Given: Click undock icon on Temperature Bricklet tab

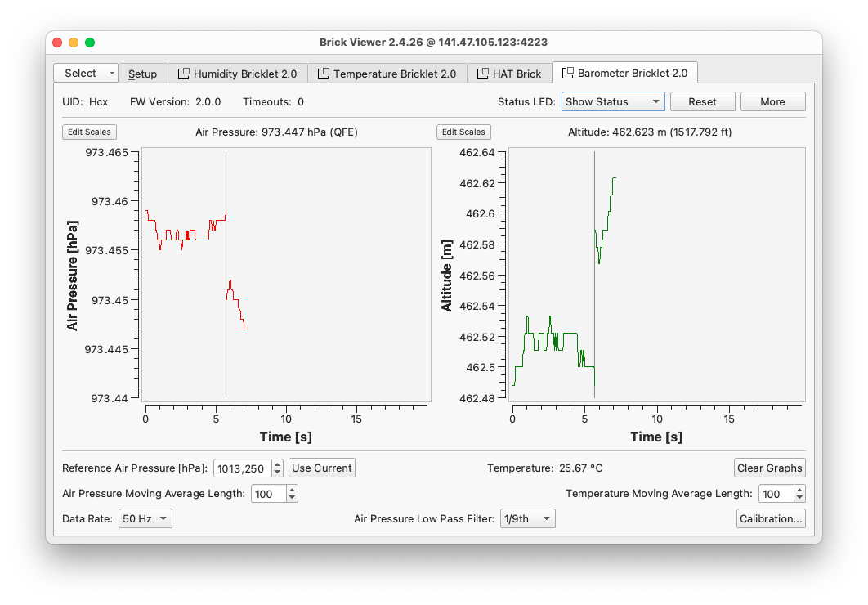Looking at the screenshot, I should 324,74.
